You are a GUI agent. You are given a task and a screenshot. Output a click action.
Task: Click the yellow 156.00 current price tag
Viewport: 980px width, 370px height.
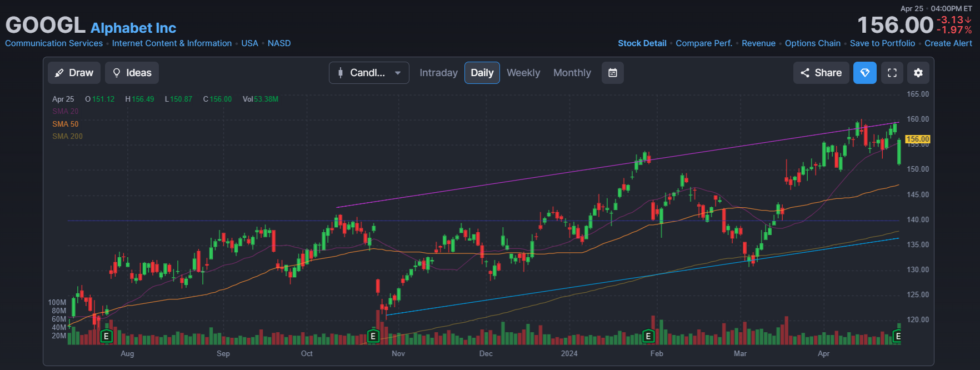918,139
